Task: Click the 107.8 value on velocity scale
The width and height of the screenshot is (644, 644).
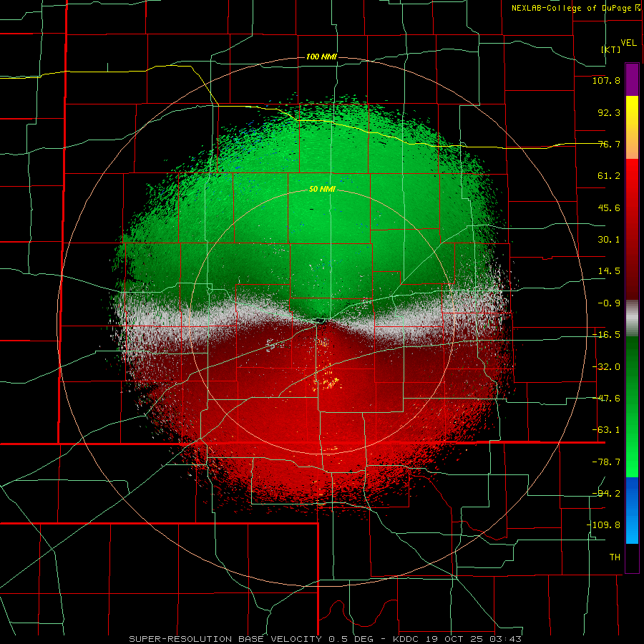Action: tap(606, 80)
